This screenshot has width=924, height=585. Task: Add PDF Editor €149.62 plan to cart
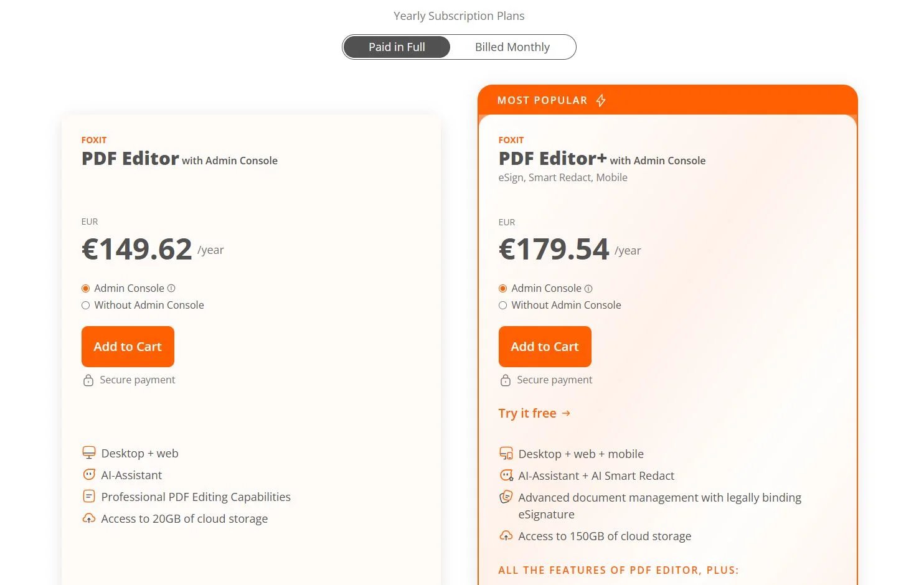click(x=128, y=347)
